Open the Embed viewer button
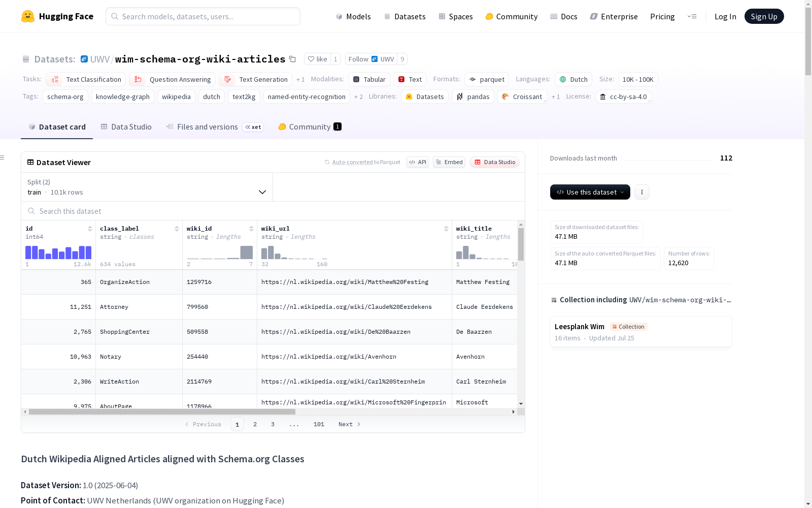Image resolution: width=812 pixels, height=508 pixels. [x=449, y=162]
